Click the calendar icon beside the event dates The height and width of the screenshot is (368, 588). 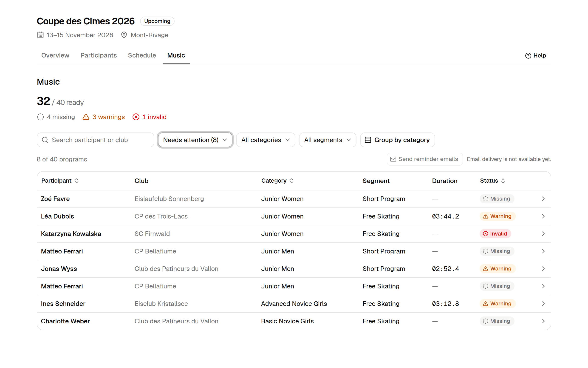pos(40,35)
